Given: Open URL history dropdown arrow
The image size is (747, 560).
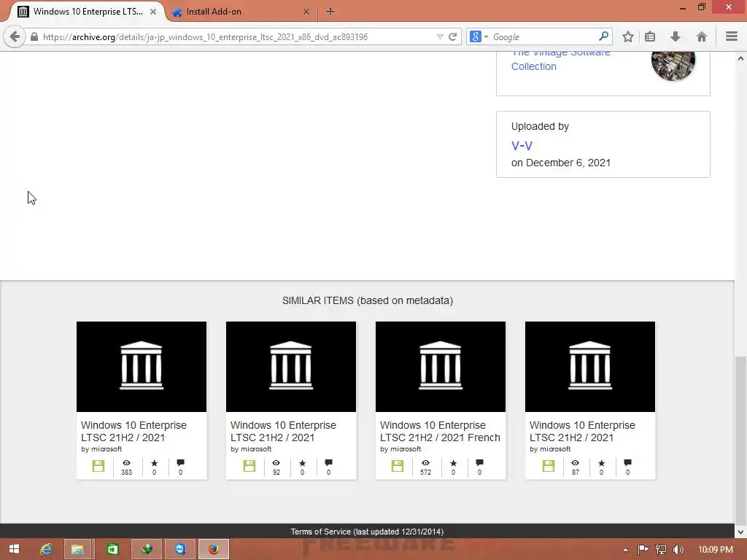Looking at the screenshot, I should coord(440,36).
